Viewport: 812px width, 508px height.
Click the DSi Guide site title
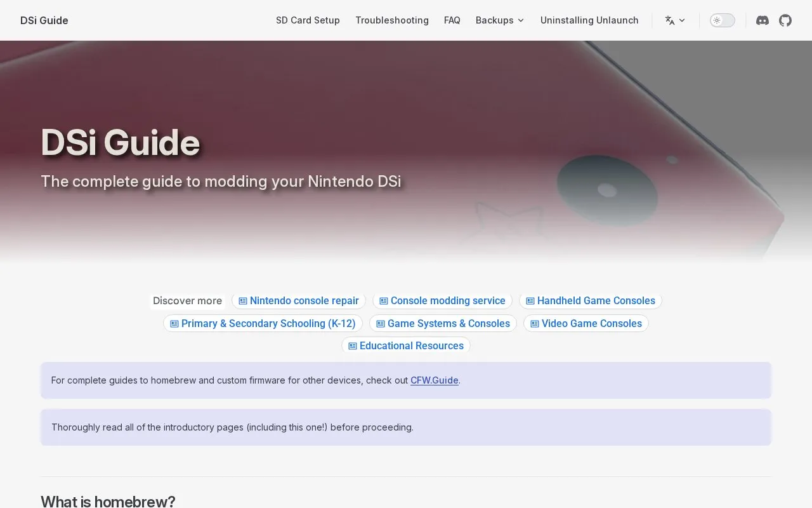tap(44, 20)
